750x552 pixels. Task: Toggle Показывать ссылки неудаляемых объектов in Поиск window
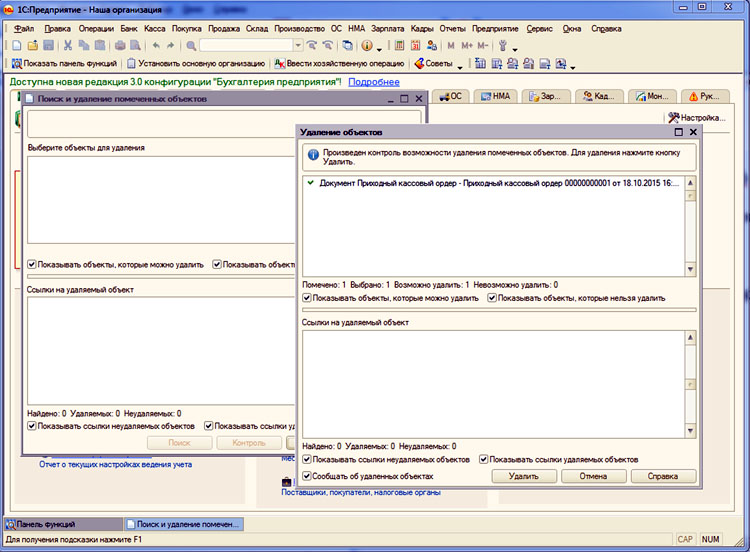coord(32,426)
